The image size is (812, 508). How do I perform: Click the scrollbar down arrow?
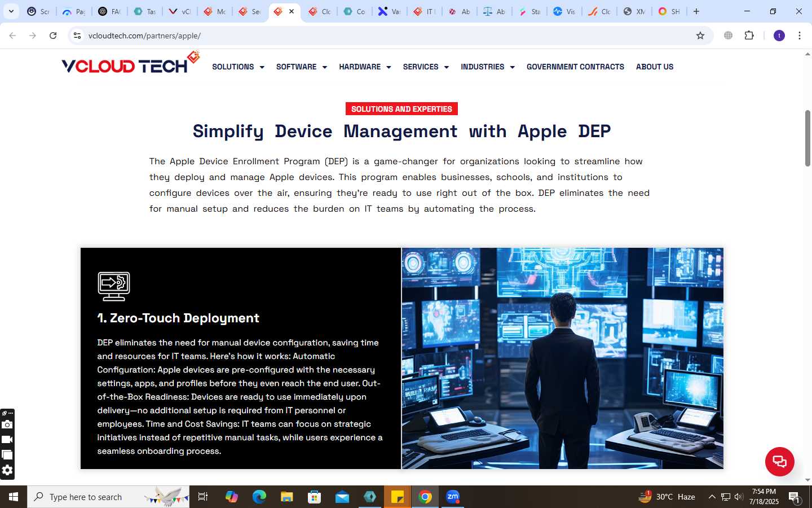(x=807, y=480)
